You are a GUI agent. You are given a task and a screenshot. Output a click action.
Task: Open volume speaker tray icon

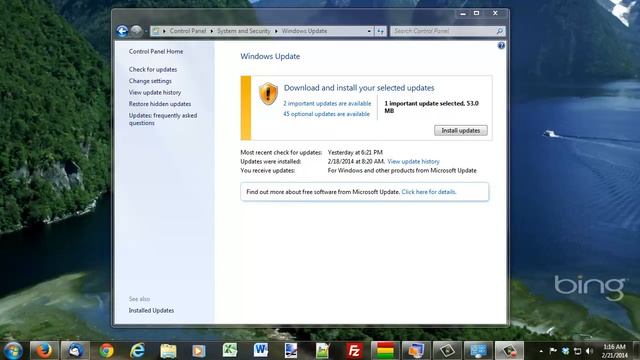click(x=589, y=351)
